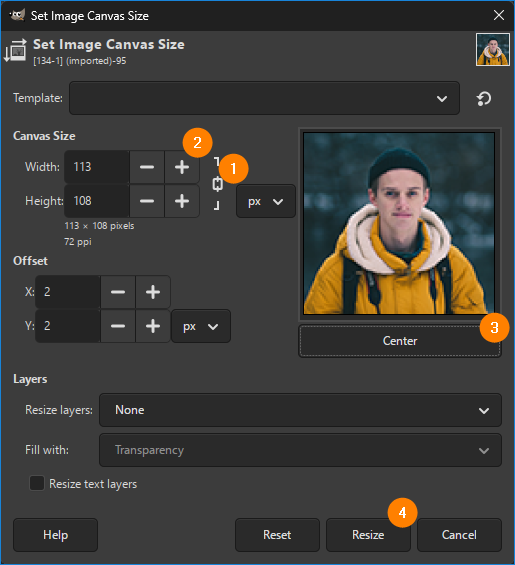
Task: Decrease Y offset with minus button
Action: coord(118,326)
